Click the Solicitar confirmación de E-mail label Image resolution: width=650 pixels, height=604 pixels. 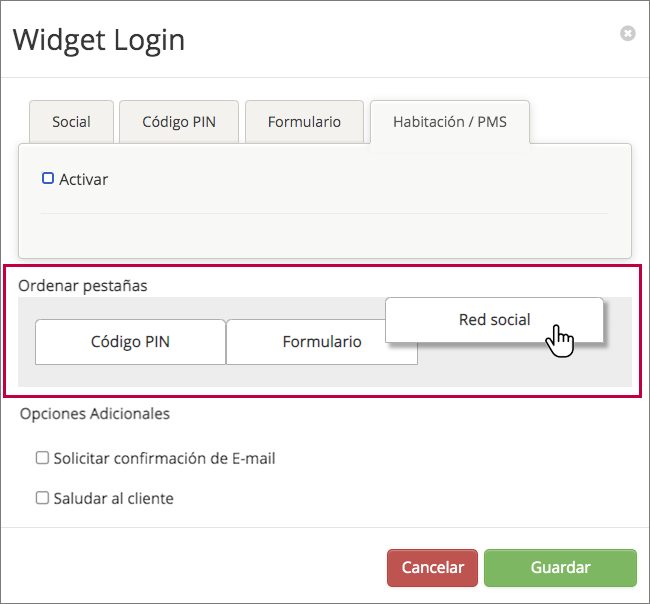(x=164, y=459)
